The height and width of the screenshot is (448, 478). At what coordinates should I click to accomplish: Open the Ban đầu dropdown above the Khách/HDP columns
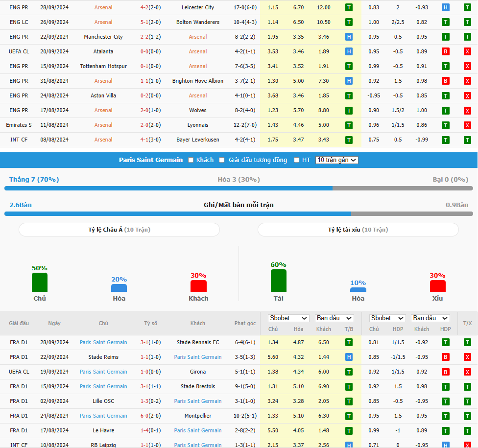point(430,318)
